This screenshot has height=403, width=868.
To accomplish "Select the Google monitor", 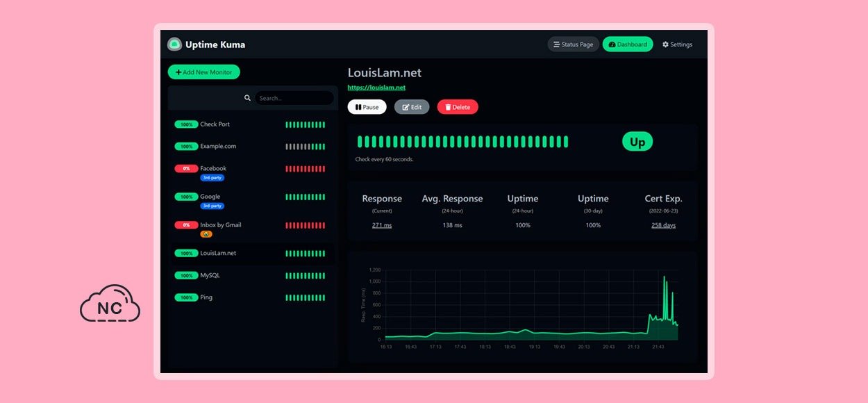I will point(252,201).
